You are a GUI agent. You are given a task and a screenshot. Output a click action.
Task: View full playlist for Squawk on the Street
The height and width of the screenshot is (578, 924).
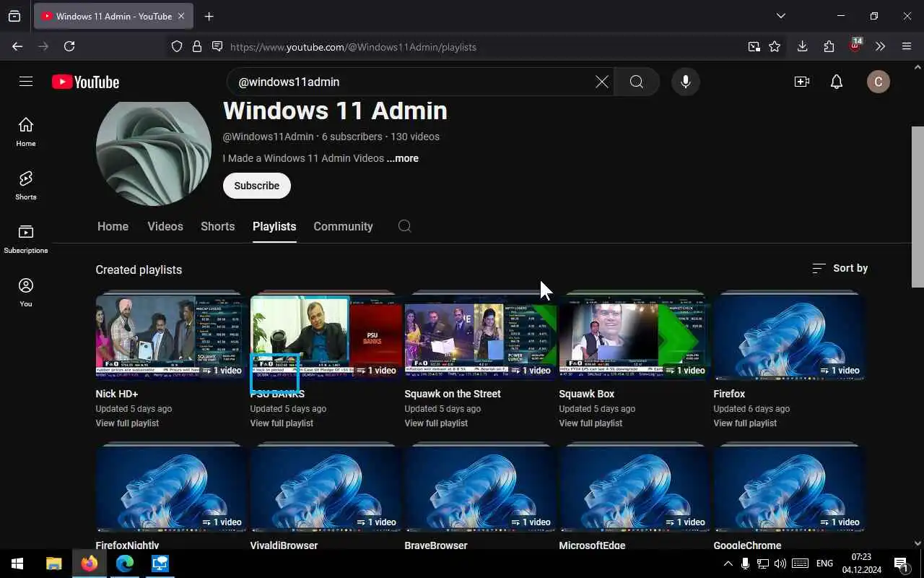point(436,423)
